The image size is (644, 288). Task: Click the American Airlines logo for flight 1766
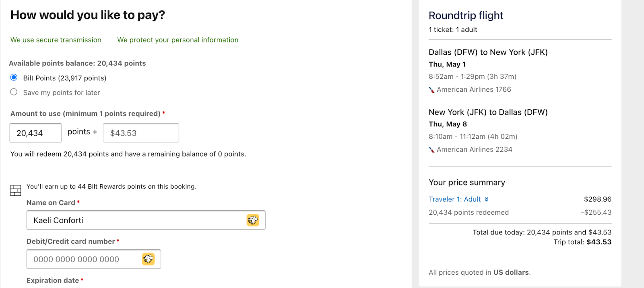(x=431, y=90)
